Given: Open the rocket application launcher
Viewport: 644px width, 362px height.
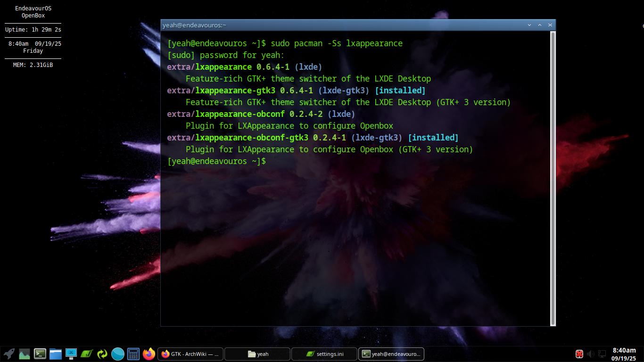Looking at the screenshot, I should click(9, 354).
